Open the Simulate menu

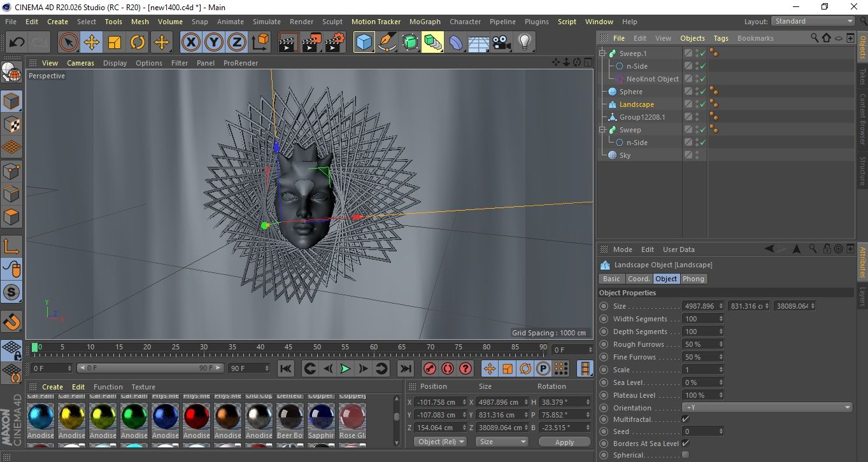(267, 22)
